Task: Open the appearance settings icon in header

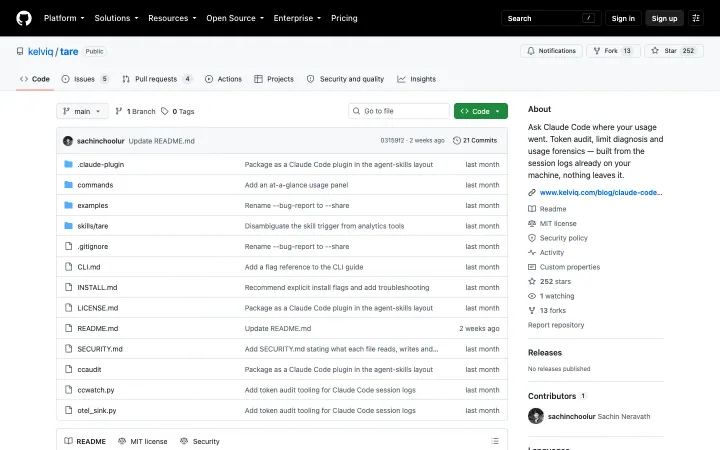Action: tap(696, 18)
